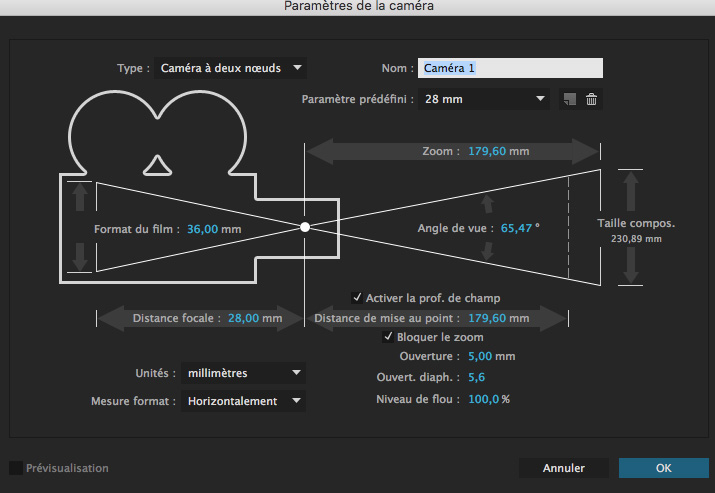This screenshot has height=493, width=715.
Task: Click the Nom field containing Caméra 1
Action: click(x=510, y=68)
